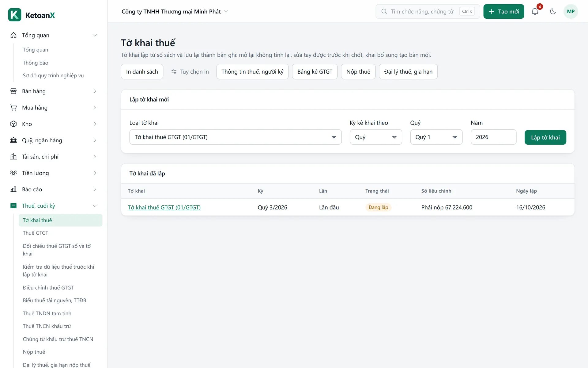The width and height of the screenshot is (588, 368).
Task: Open Sơ đồ quy trình nghiệp vụ
Action: click(x=60, y=75)
